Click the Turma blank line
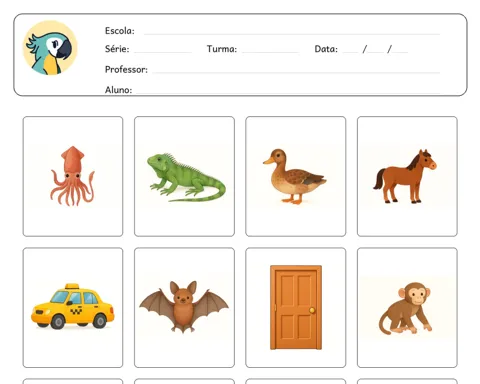Viewport: 480px width, 384px height. [270, 52]
